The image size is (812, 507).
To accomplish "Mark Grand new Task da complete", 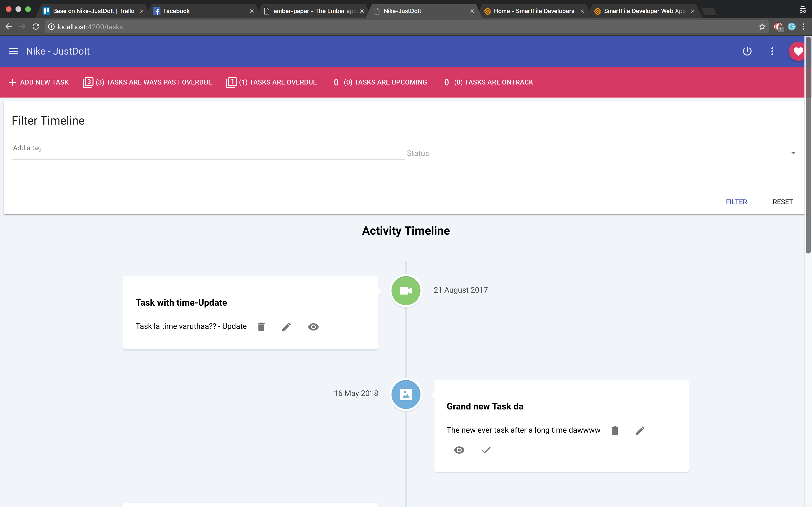I will (x=486, y=450).
